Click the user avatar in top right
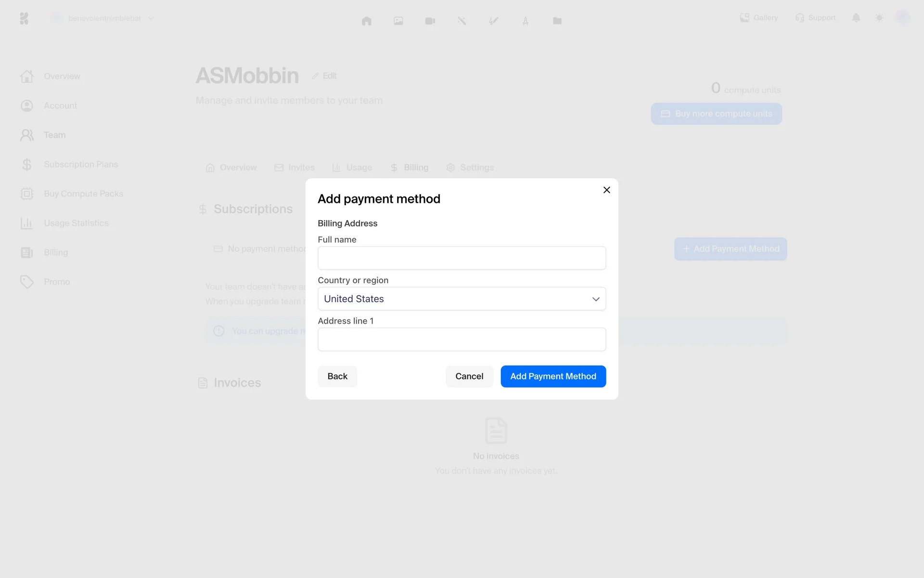Image resolution: width=924 pixels, height=578 pixels. tap(902, 18)
